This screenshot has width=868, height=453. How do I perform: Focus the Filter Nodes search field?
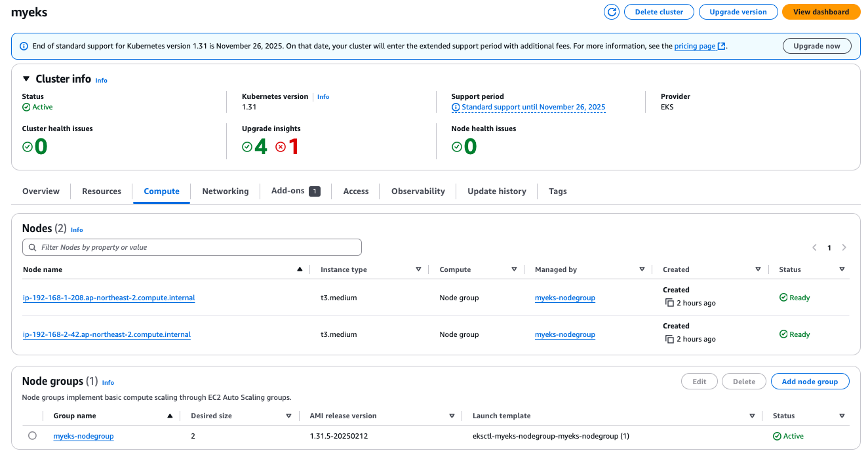[x=192, y=247]
